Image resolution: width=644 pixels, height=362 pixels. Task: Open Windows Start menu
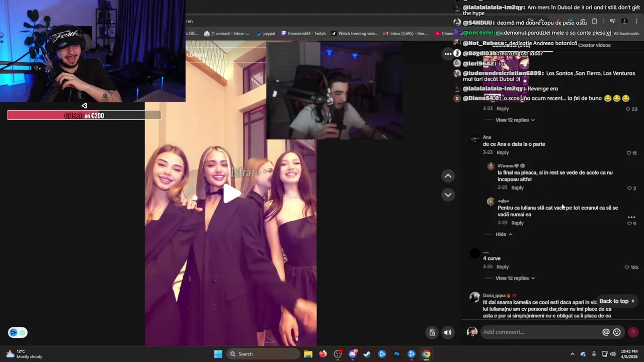pos(218,354)
